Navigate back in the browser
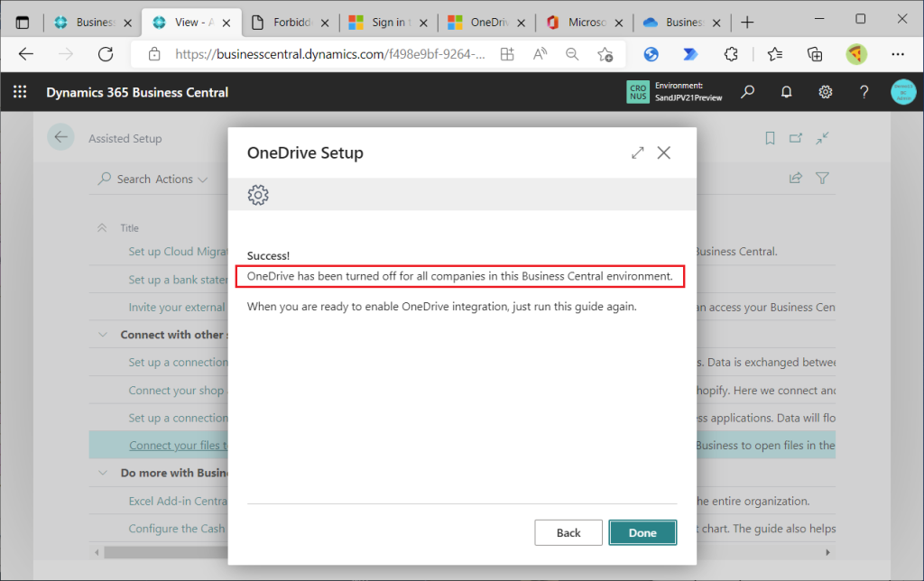The height and width of the screenshot is (581, 924). point(26,54)
